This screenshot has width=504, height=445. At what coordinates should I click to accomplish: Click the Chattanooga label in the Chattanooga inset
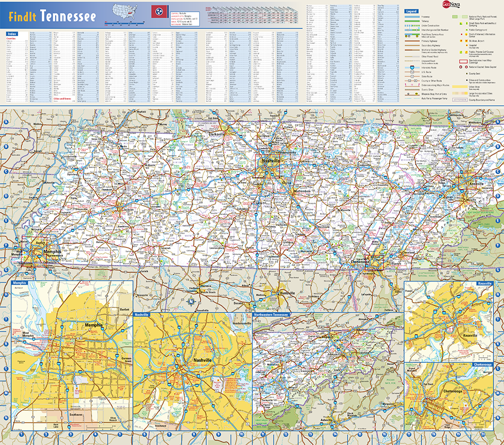coord(453,391)
